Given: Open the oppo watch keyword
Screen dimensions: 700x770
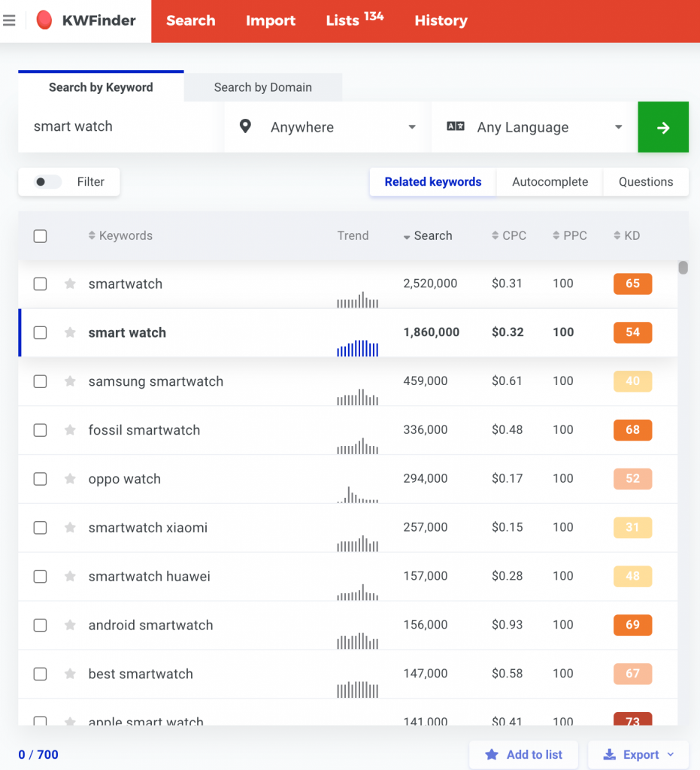Looking at the screenshot, I should 125,479.
